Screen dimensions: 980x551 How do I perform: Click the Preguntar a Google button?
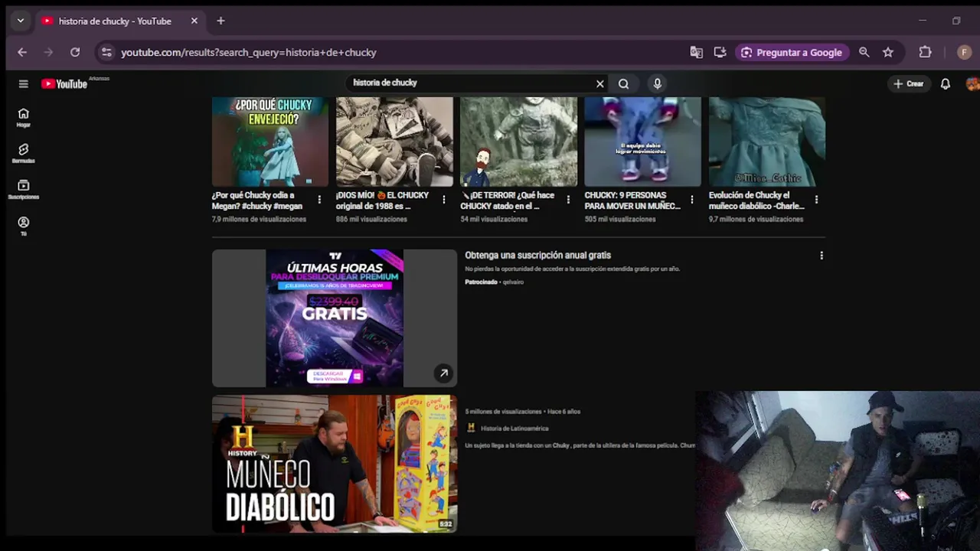pyautogui.click(x=792, y=52)
